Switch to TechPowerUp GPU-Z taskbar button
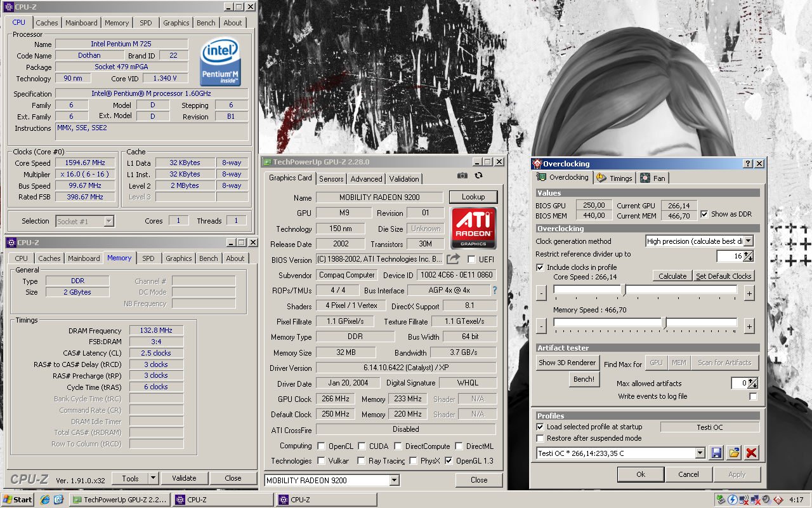812x508 pixels. pyautogui.click(x=119, y=500)
